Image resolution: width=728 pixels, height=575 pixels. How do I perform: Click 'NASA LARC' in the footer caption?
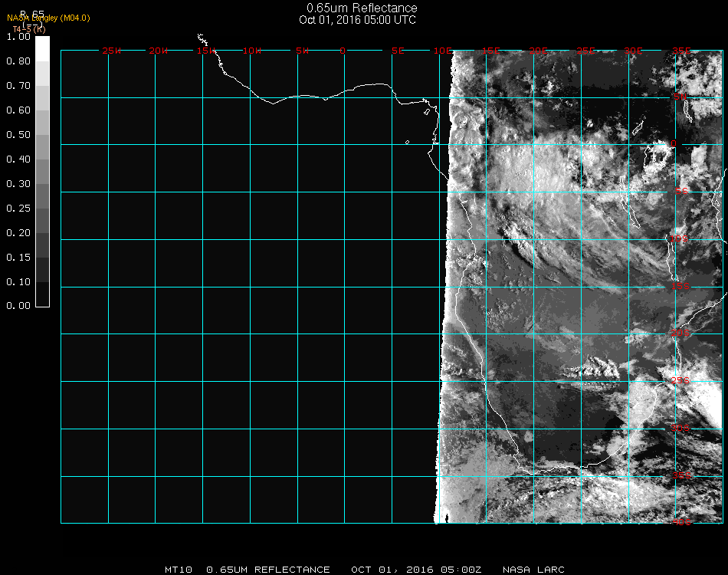tap(533, 570)
